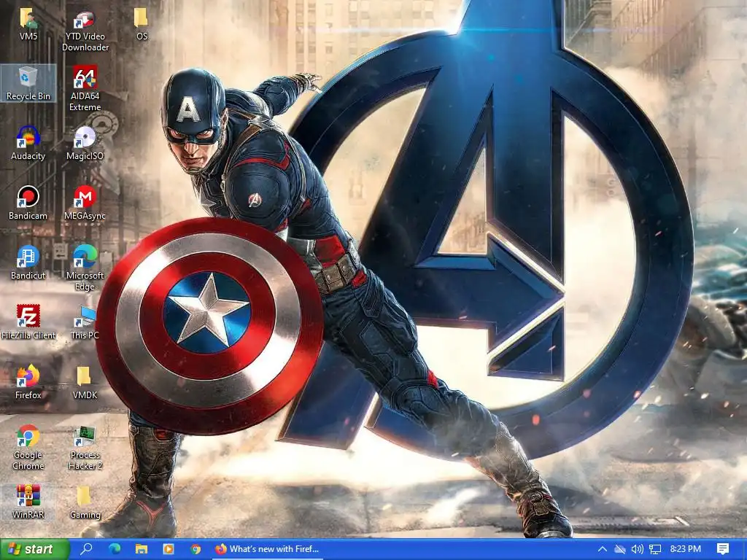The image size is (747, 560).
Task: Switch to 'What's new with Firef...' taskbar window
Action: 267,549
